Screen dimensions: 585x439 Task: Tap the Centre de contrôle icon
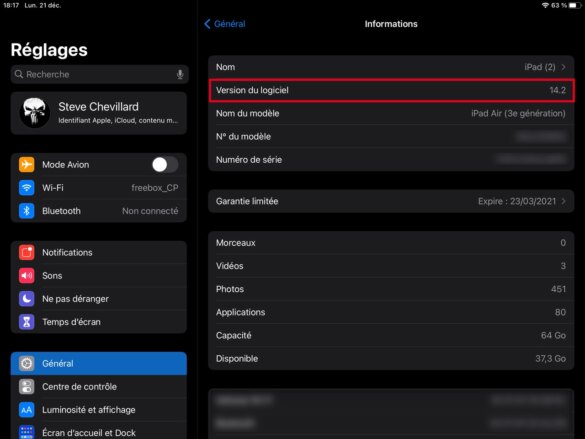(x=26, y=386)
